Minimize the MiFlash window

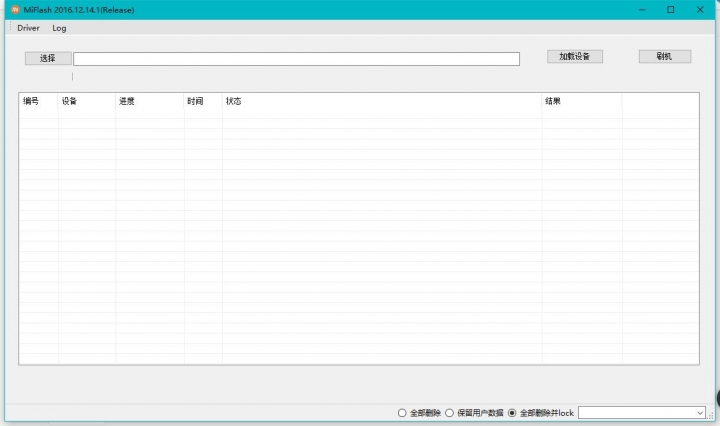click(x=642, y=10)
